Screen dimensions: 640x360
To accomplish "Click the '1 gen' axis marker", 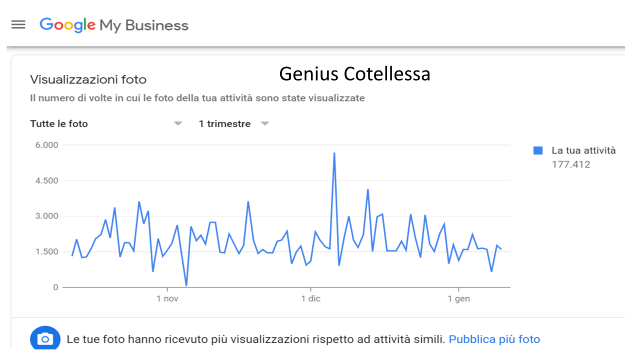I will (459, 299).
